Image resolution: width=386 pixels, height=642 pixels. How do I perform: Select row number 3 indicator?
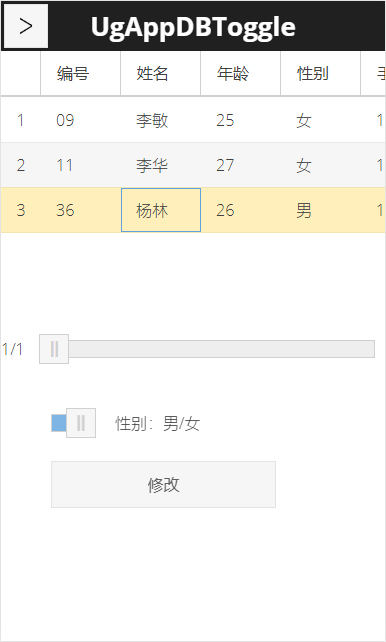20,210
